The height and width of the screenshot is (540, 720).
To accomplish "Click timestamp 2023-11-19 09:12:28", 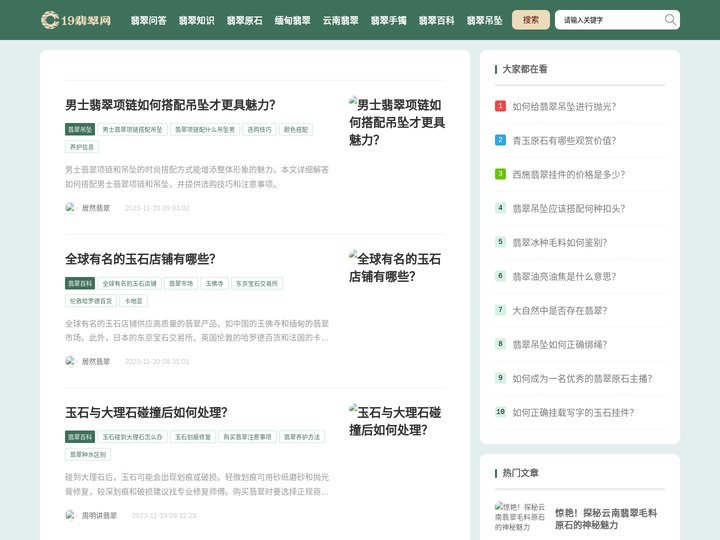I will point(164,515).
